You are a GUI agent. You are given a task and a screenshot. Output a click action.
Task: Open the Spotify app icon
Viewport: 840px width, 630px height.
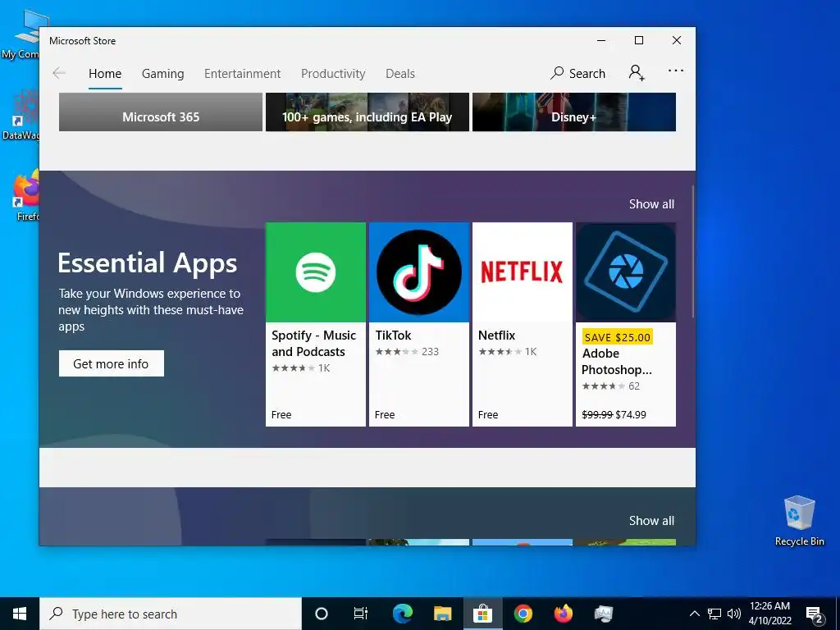pyautogui.click(x=316, y=272)
